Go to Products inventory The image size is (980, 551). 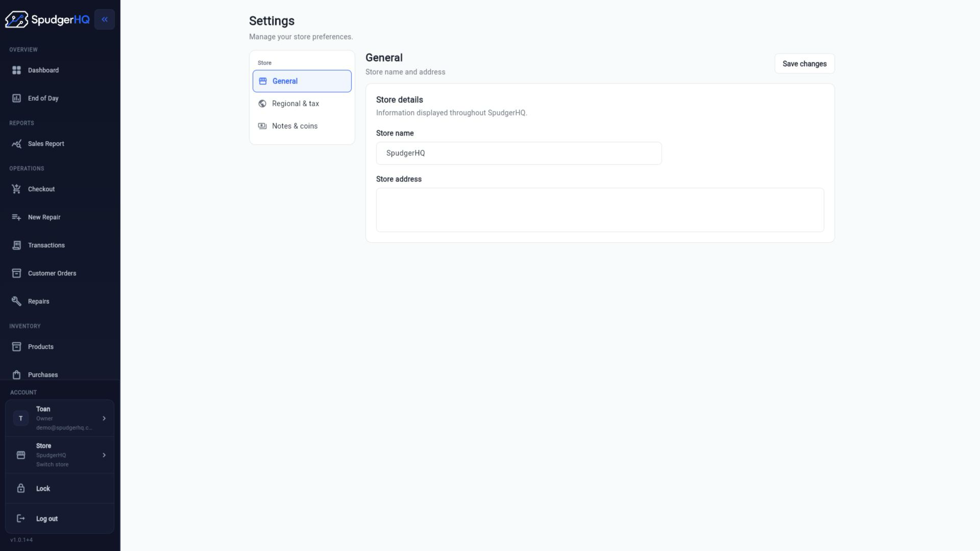(x=60, y=347)
